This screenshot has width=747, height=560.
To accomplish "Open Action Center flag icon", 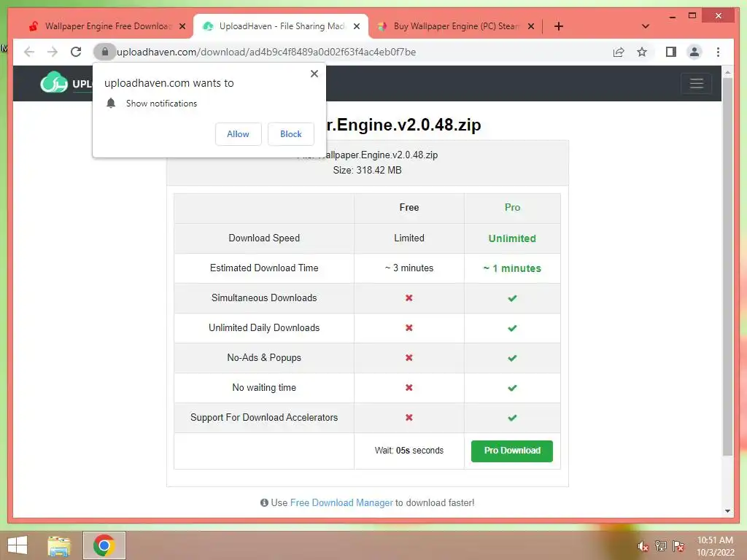I will (x=678, y=546).
